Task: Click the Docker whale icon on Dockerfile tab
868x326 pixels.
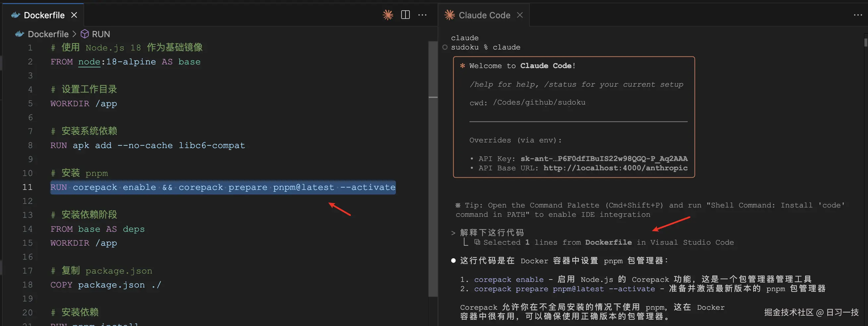Action: pyautogui.click(x=16, y=15)
